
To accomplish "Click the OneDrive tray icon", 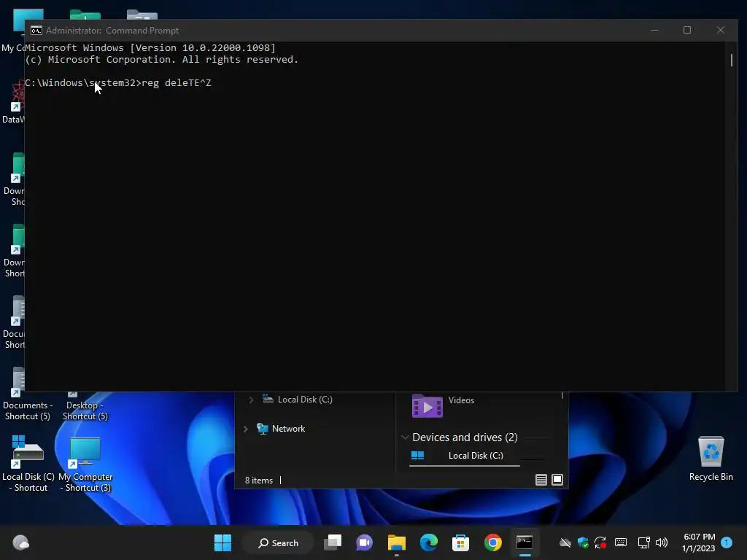I will click(x=565, y=542).
